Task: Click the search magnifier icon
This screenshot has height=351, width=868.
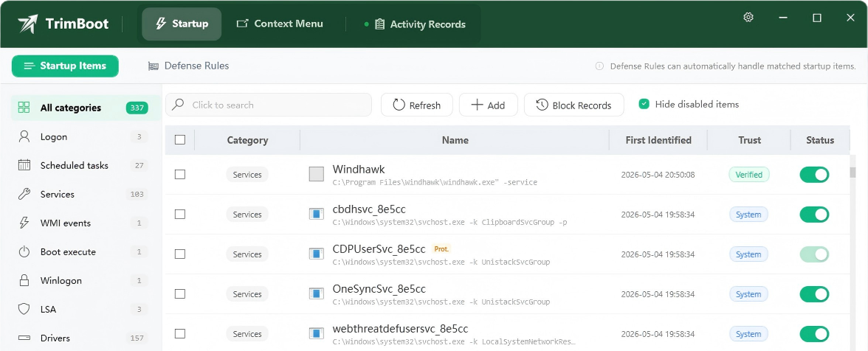Action: pyautogui.click(x=178, y=105)
